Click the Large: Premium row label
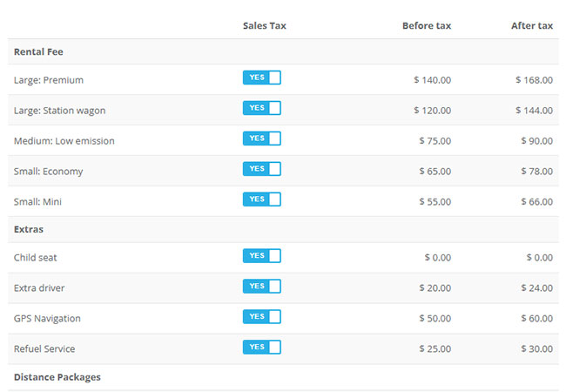This screenshot has height=392, width=566. tap(49, 80)
